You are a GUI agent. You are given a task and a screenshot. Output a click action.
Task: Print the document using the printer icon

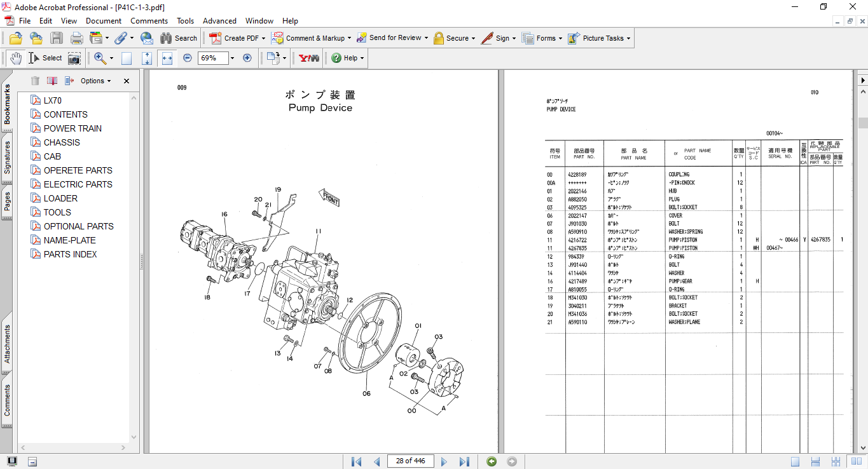(77, 38)
